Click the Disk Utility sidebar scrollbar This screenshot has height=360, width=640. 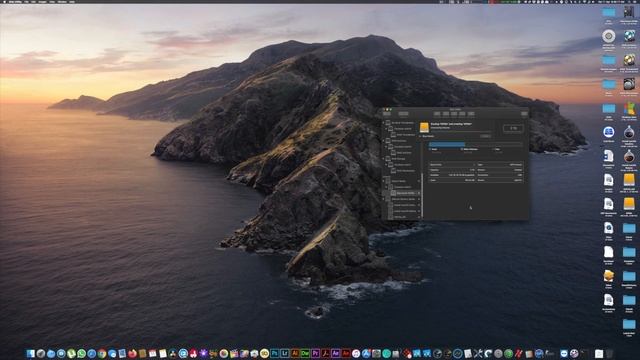point(422,196)
